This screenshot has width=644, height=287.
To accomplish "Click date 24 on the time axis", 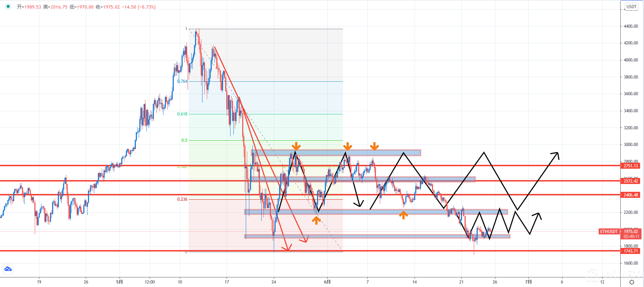I will (x=273, y=282).
